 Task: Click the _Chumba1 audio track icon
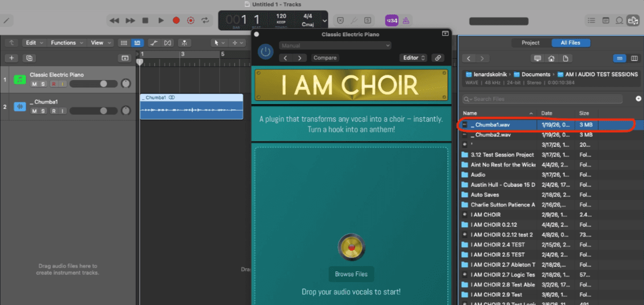pyautogui.click(x=20, y=107)
